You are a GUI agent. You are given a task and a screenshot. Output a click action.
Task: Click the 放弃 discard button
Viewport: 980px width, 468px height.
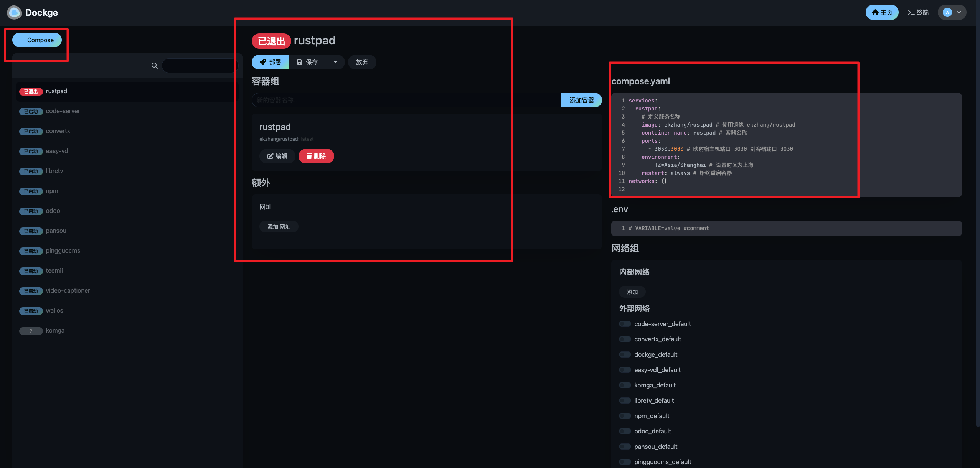coord(361,62)
